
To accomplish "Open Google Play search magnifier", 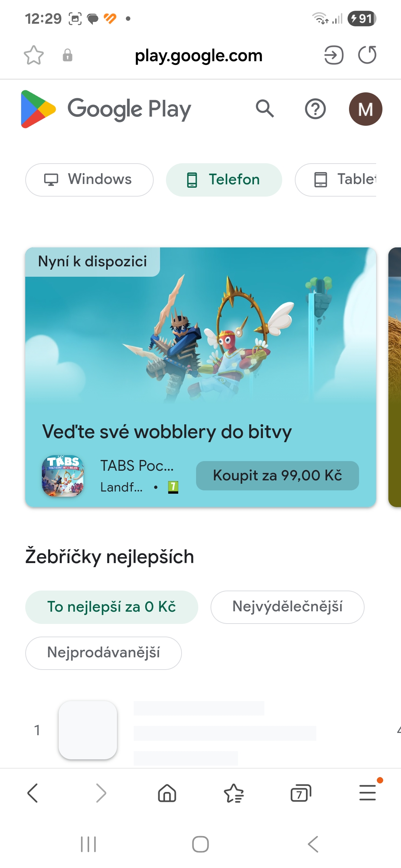I will click(265, 109).
